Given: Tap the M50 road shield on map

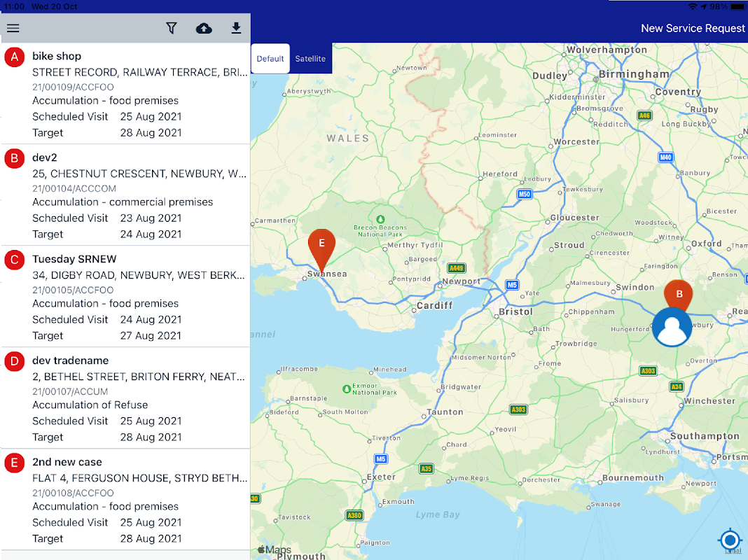Looking at the screenshot, I should [x=525, y=194].
